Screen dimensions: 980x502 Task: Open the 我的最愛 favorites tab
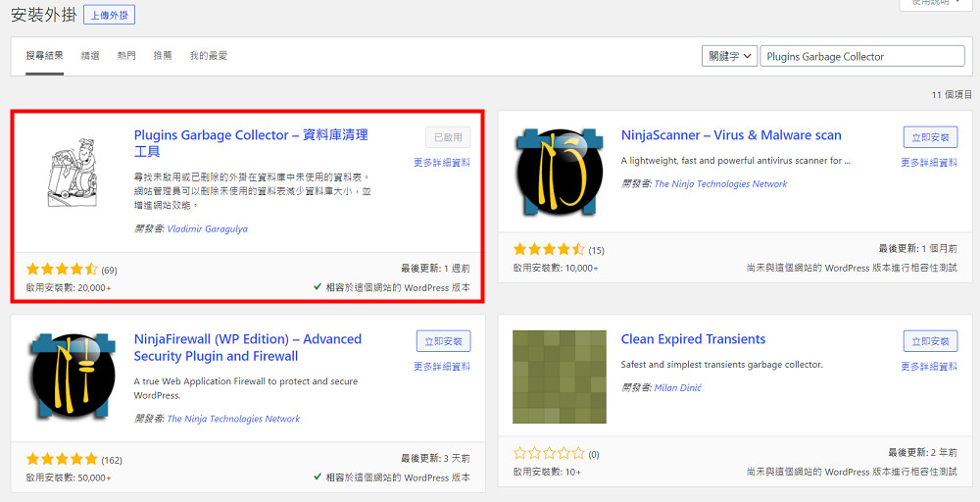(x=209, y=56)
